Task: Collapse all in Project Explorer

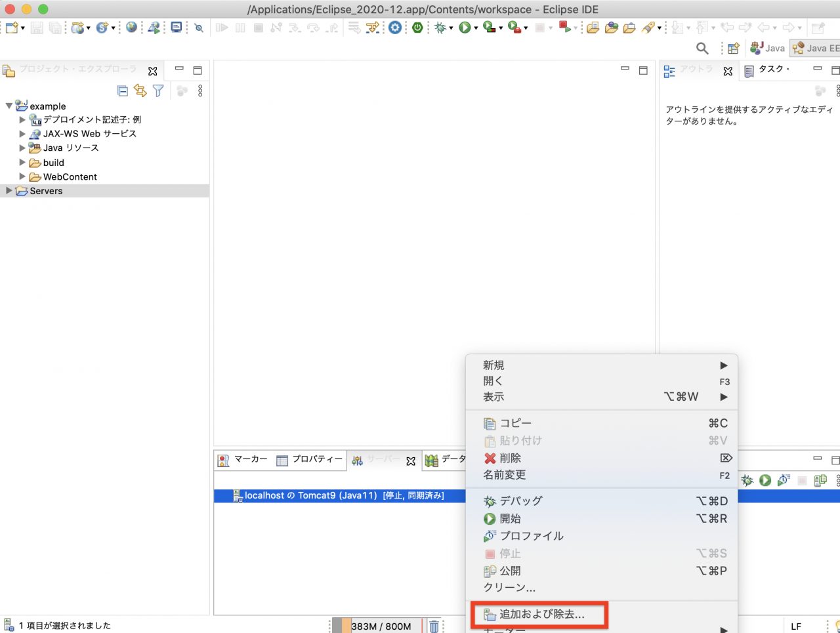Action: pos(122,91)
